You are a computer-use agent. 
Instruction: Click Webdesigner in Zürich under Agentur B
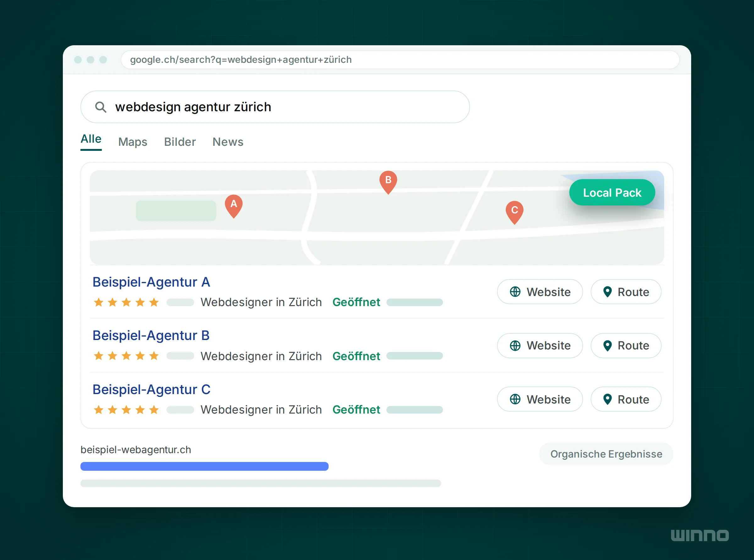pyautogui.click(x=261, y=356)
